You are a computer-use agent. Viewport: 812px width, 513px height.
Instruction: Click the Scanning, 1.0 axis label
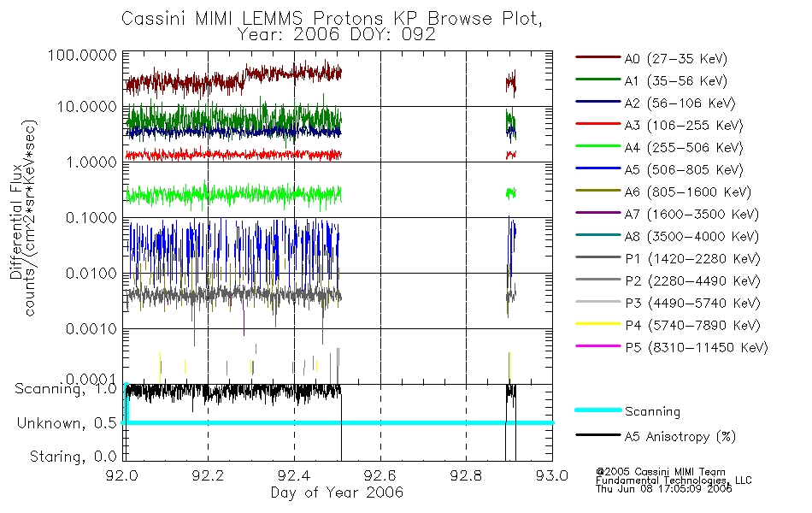[x=66, y=389]
